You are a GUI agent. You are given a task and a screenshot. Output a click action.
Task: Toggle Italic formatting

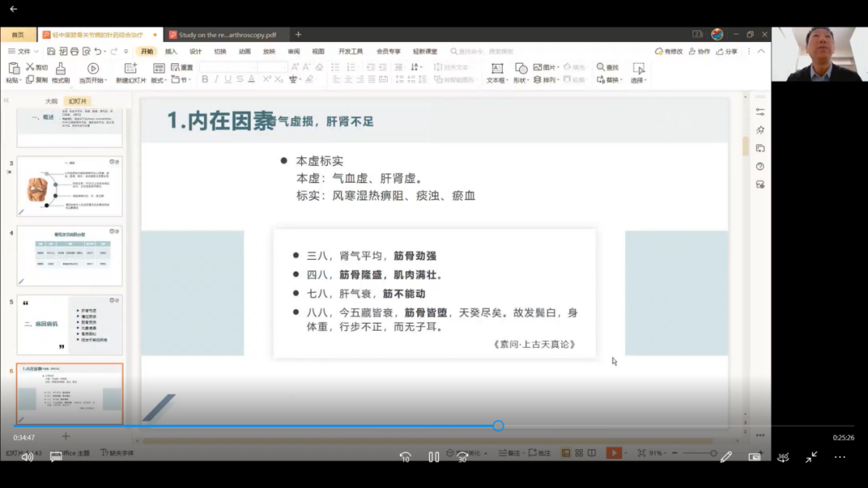216,79
